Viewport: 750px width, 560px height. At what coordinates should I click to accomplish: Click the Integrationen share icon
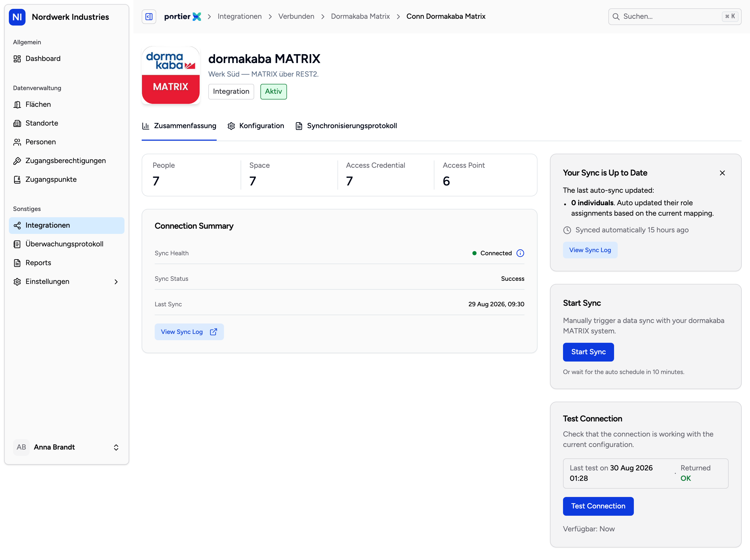[x=17, y=225]
